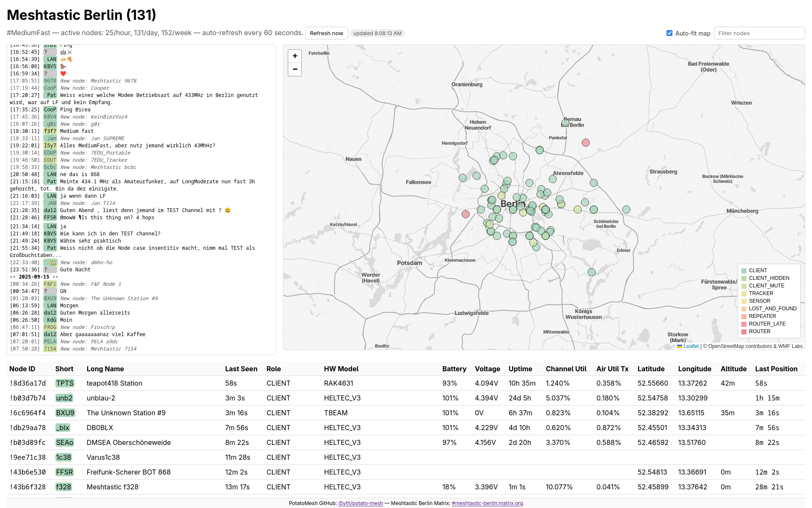The height and width of the screenshot is (508, 812).
Task: Zoom in on the map
Action: [295, 56]
